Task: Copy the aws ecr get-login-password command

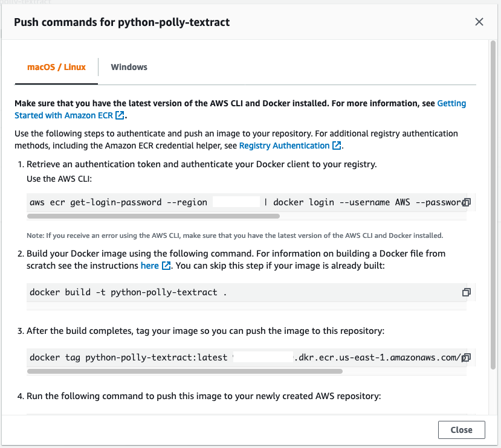Action: tap(467, 202)
